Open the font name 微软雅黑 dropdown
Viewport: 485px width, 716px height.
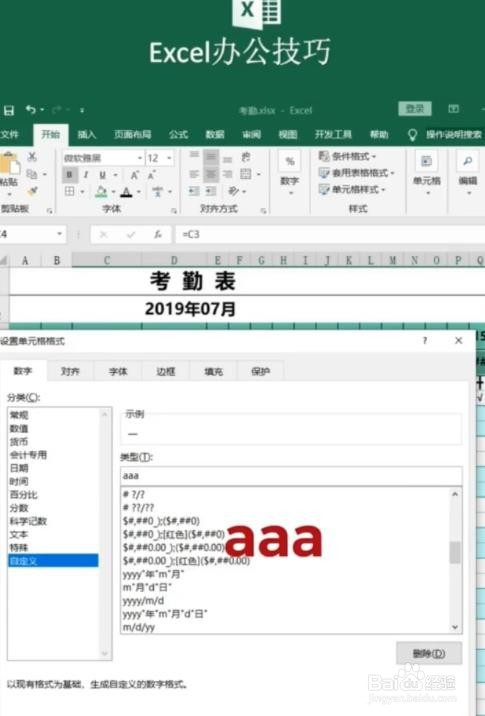tap(140, 158)
